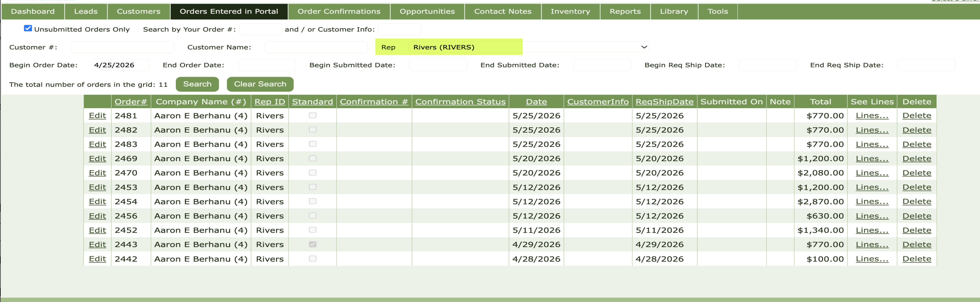Open the Rep dropdown showing Rivers (RIVERS)
The height and width of the screenshot is (302, 980).
529,47
